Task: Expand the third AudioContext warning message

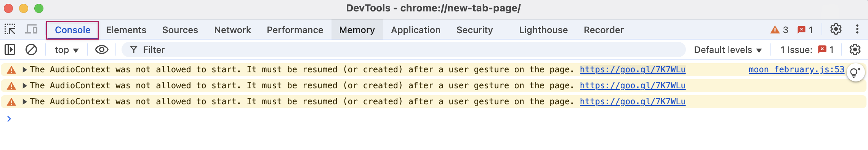Action: pyautogui.click(x=24, y=102)
